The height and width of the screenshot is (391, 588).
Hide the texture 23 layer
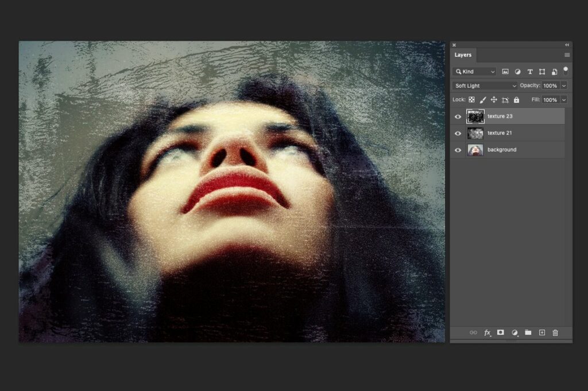click(x=458, y=117)
